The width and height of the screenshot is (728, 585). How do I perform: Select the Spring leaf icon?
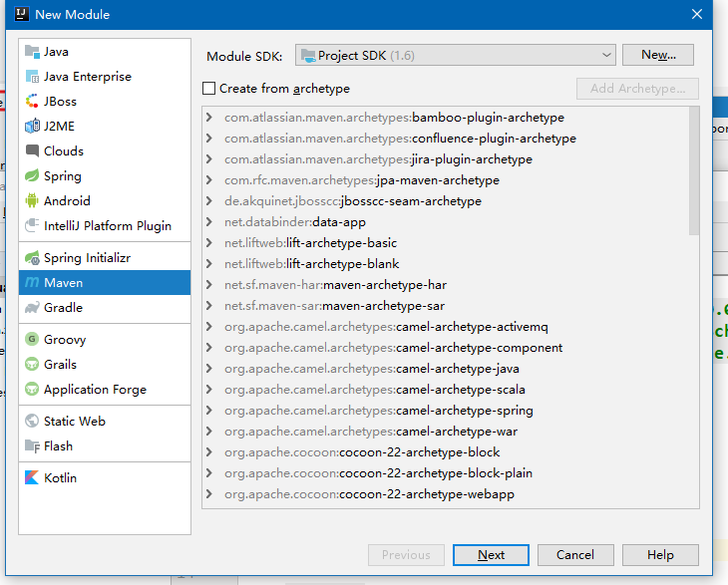coord(32,175)
